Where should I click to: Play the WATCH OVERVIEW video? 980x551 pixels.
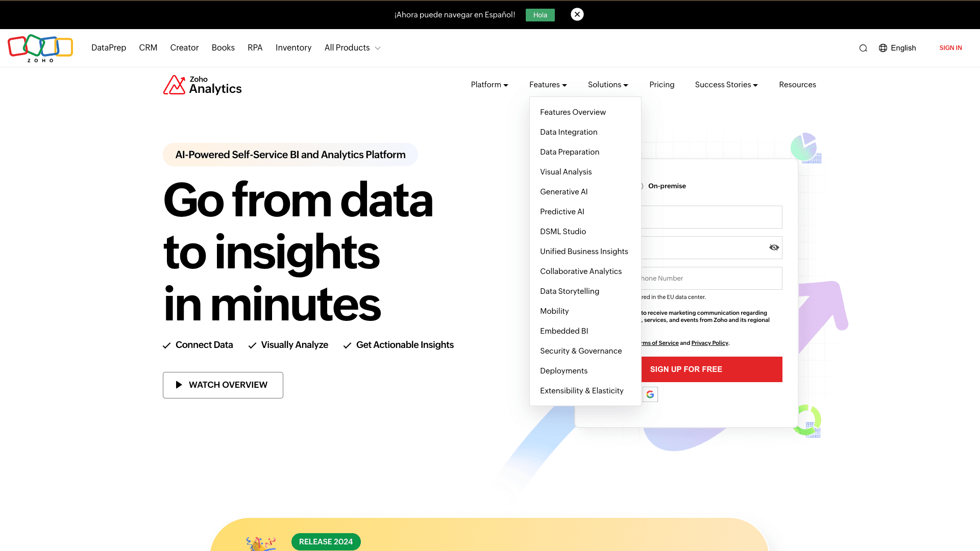pyautogui.click(x=223, y=385)
